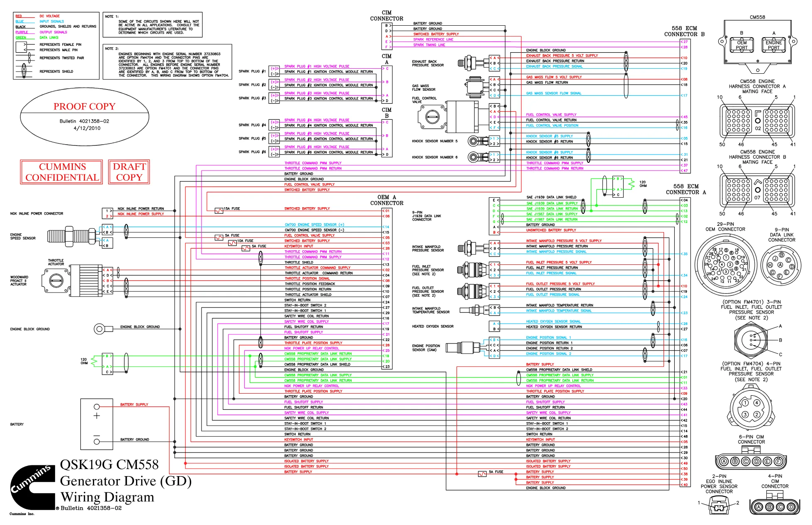Screen dimensions: 812x525
Task: Click the SPARK PLUG #1 label
Action: (x=252, y=71)
